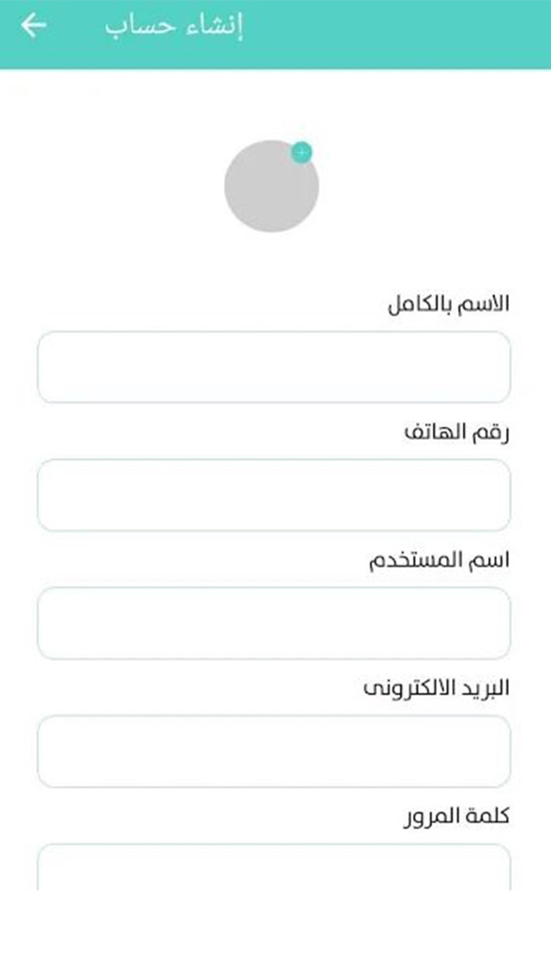The image size is (551, 980).
Task: Select the gray profile picture placeholder
Action: 271,186
